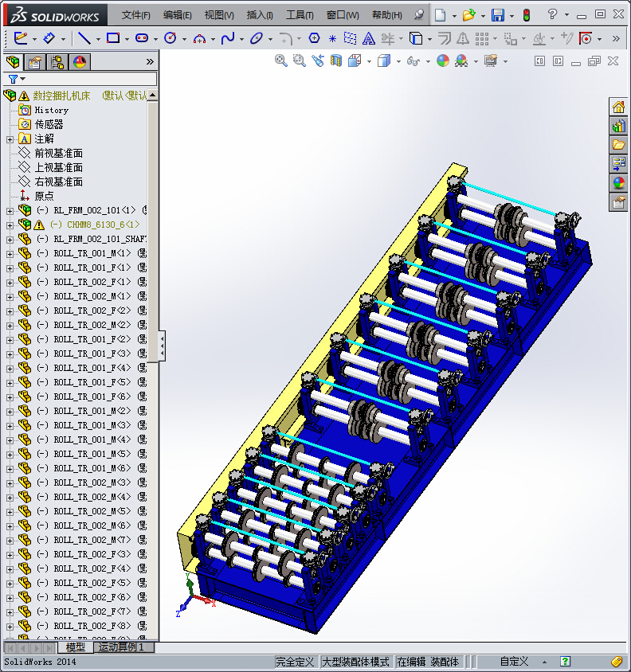This screenshot has width=631, height=672.
Task: Open Design Library in task pane
Action: [x=618, y=126]
